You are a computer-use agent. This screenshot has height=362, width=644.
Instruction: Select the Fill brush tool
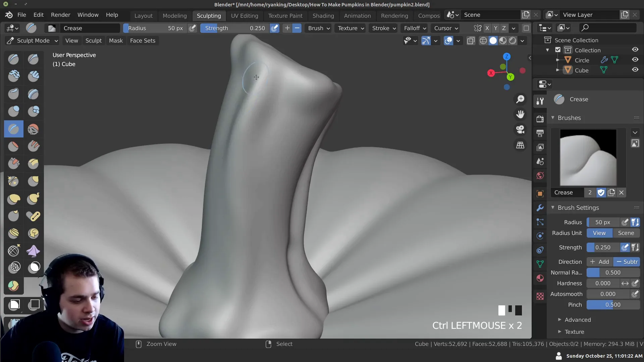[33, 146]
